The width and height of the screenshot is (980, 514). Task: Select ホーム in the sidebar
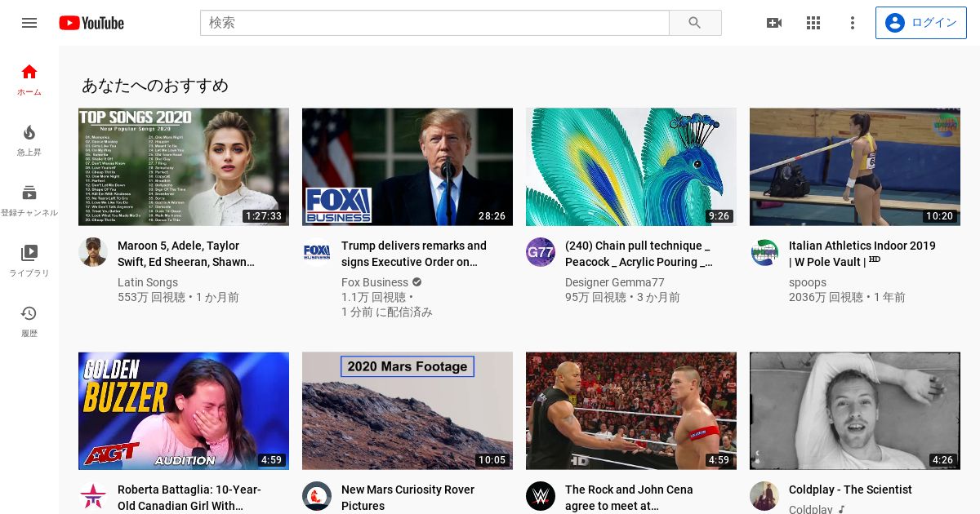pos(29,80)
